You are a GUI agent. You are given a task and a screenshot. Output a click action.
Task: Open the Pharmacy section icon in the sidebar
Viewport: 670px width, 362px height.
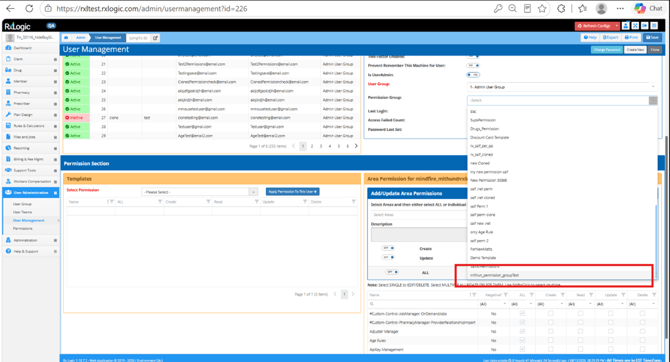point(8,92)
